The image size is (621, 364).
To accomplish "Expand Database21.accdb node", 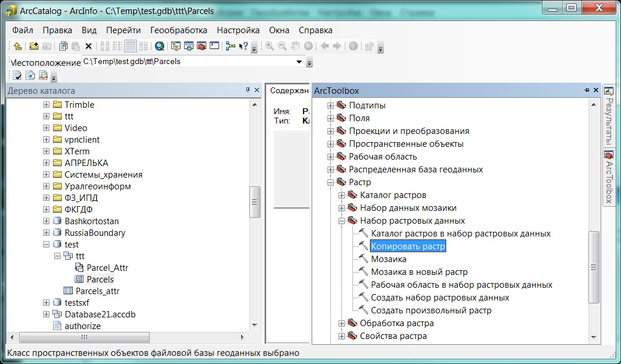I will [x=47, y=314].
